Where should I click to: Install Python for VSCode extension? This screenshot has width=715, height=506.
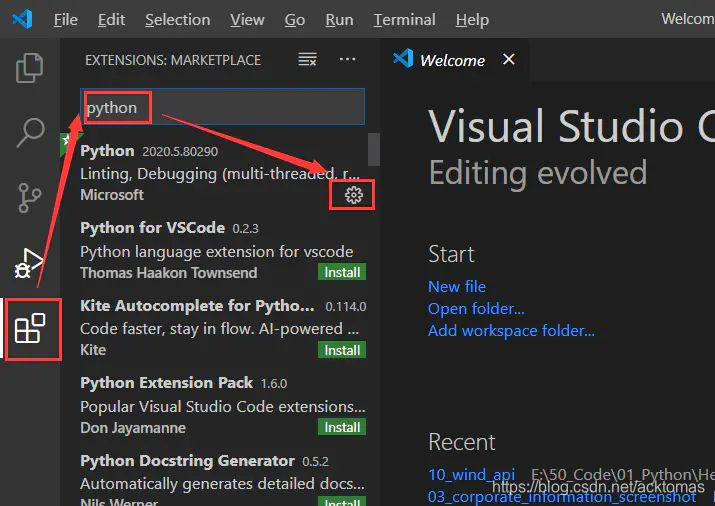[x=342, y=272]
